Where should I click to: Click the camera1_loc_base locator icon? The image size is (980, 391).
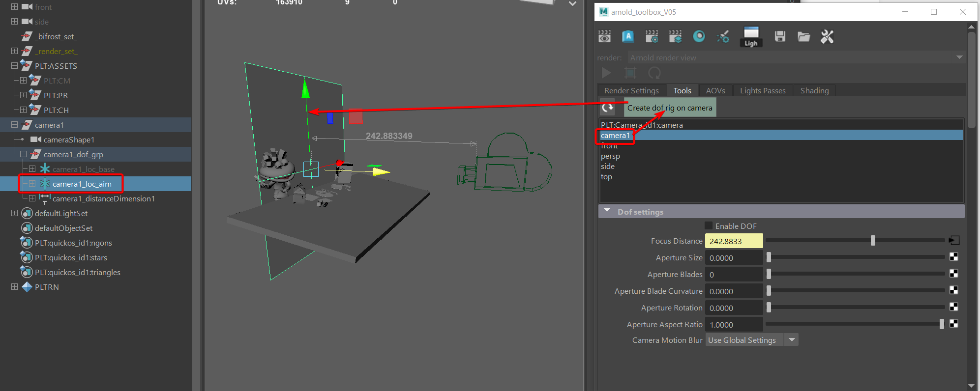45,169
